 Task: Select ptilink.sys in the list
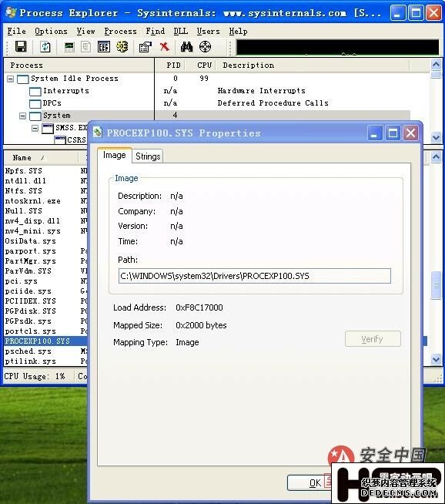30,361
